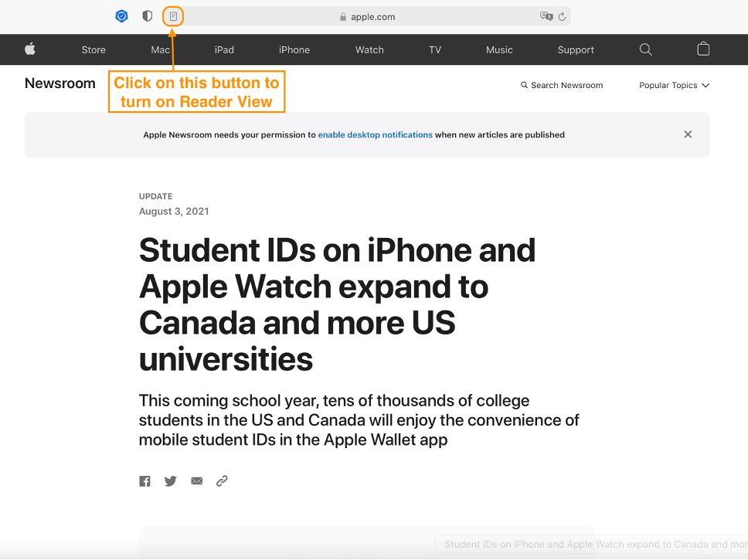Screen dimensions: 748x560
Task: Expand the Popular Topics dropdown
Action: pyautogui.click(x=674, y=86)
